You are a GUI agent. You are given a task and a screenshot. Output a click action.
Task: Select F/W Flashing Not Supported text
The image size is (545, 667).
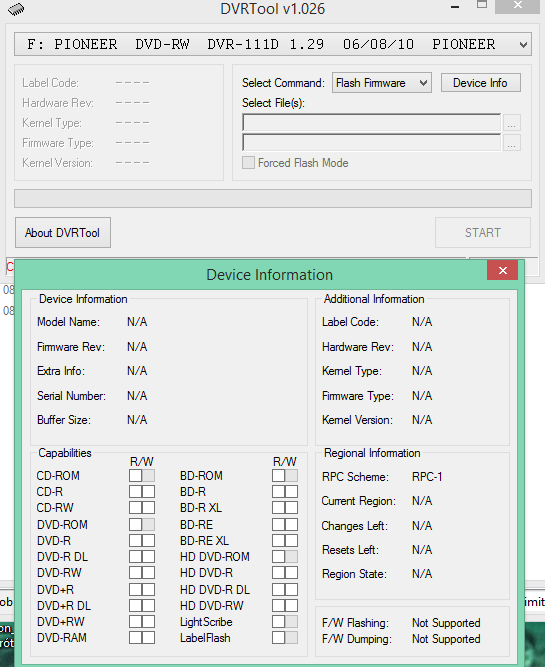point(446,623)
